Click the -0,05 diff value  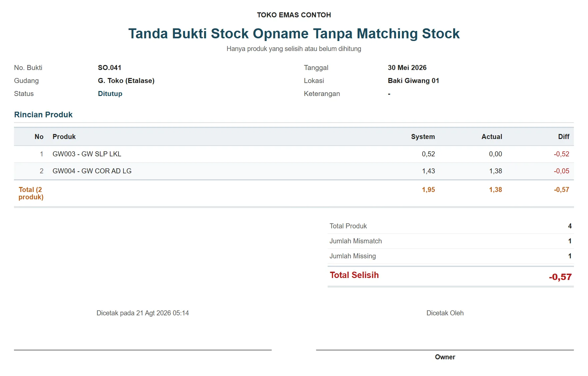pyautogui.click(x=561, y=171)
